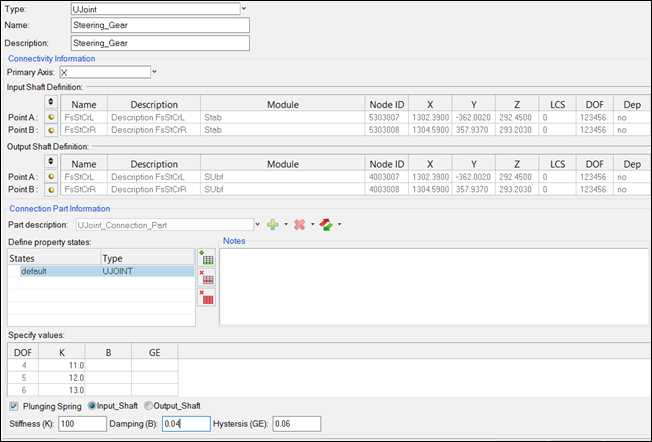Click the red-green swap part icon
652x442 pixels.
click(x=326, y=225)
